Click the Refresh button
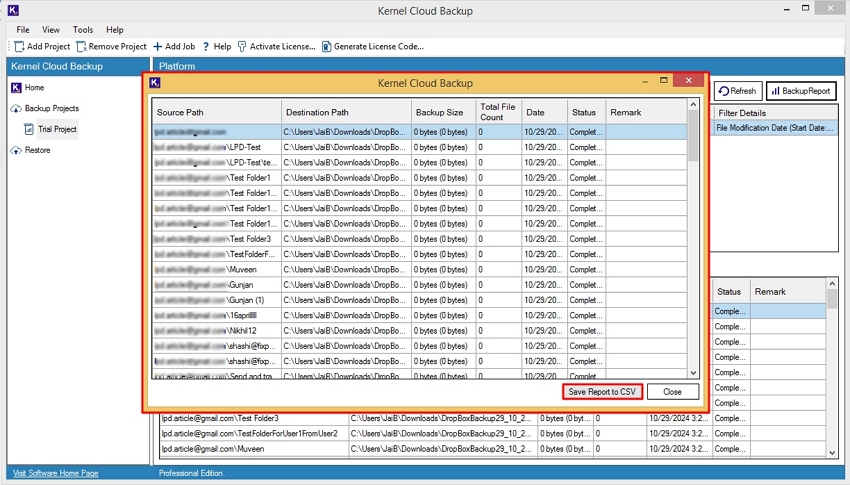The height and width of the screenshot is (485, 850). point(738,91)
